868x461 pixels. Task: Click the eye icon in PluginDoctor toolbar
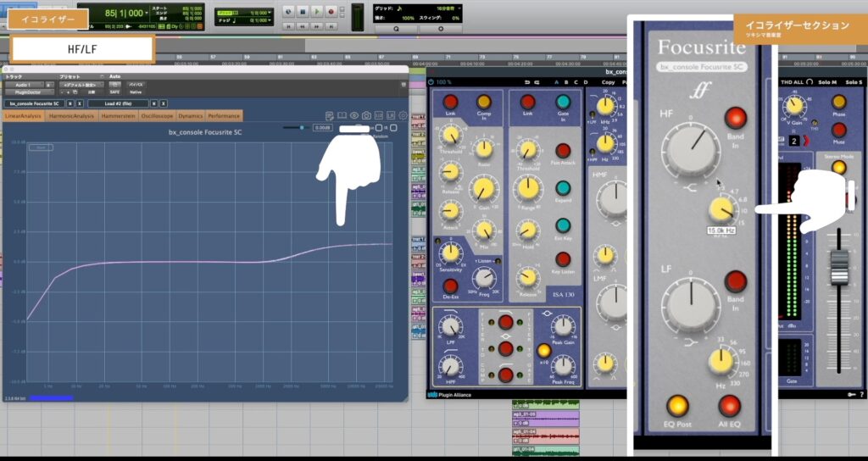tap(354, 115)
